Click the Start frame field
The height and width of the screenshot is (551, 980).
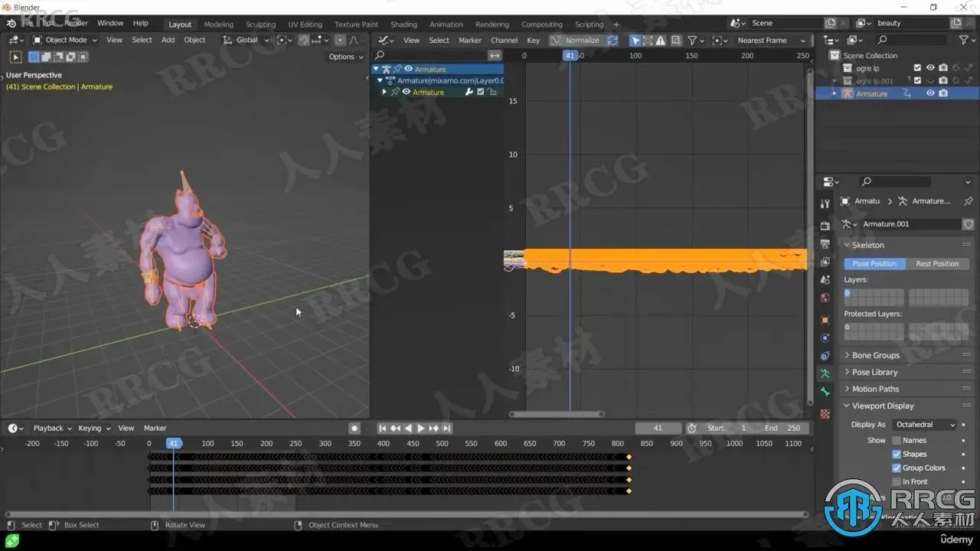pos(727,429)
